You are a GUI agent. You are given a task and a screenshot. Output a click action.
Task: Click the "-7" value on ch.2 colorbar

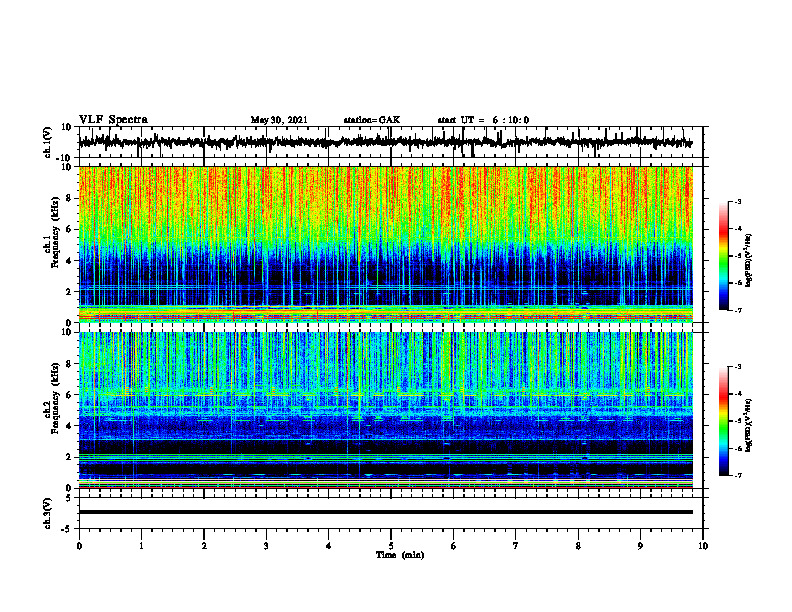coord(737,475)
